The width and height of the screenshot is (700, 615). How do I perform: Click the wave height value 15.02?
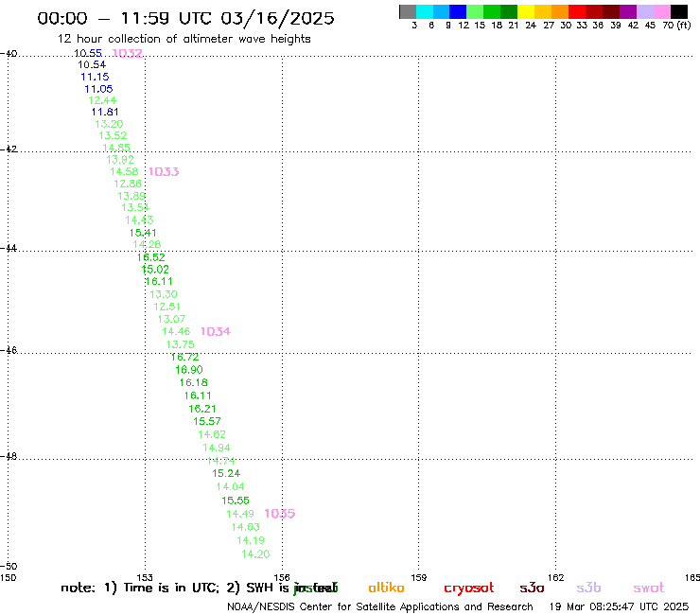(155, 270)
